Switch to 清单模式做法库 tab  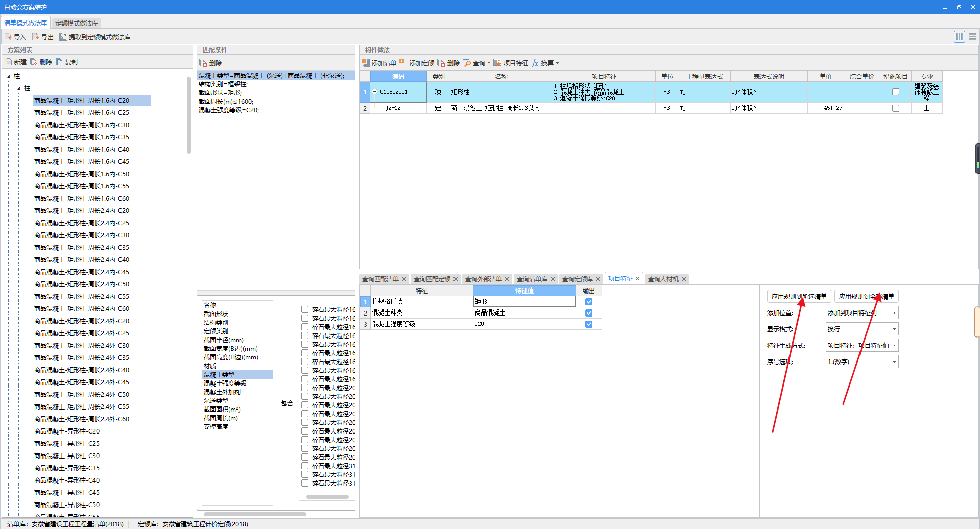pyautogui.click(x=26, y=23)
